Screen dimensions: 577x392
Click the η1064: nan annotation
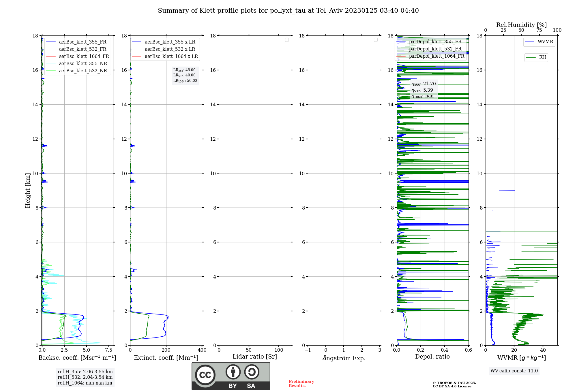[x=422, y=96]
